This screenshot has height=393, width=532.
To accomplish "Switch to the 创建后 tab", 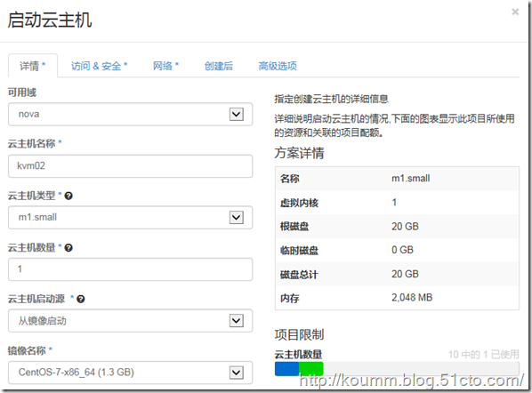I will tap(219, 66).
